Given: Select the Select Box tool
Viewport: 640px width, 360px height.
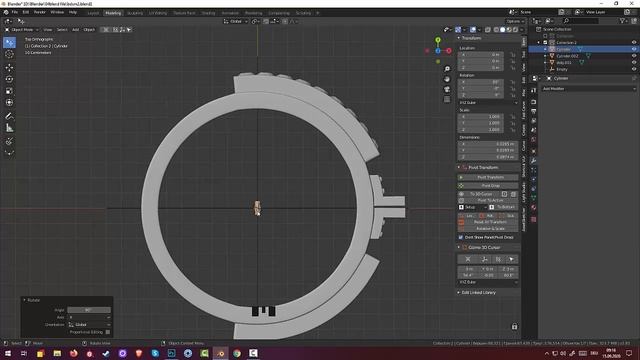Looking at the screenshot, I should [9, 42].
